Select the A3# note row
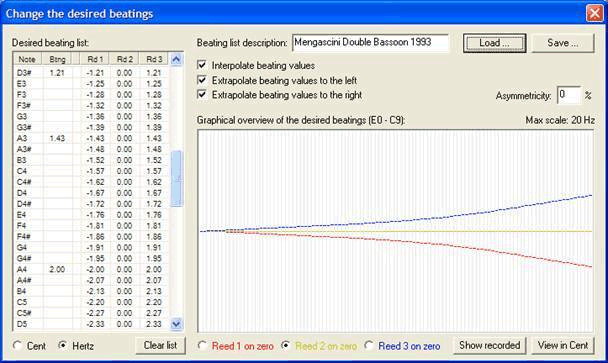This screenshot has height=363, width=608. [x=91, y=149]
